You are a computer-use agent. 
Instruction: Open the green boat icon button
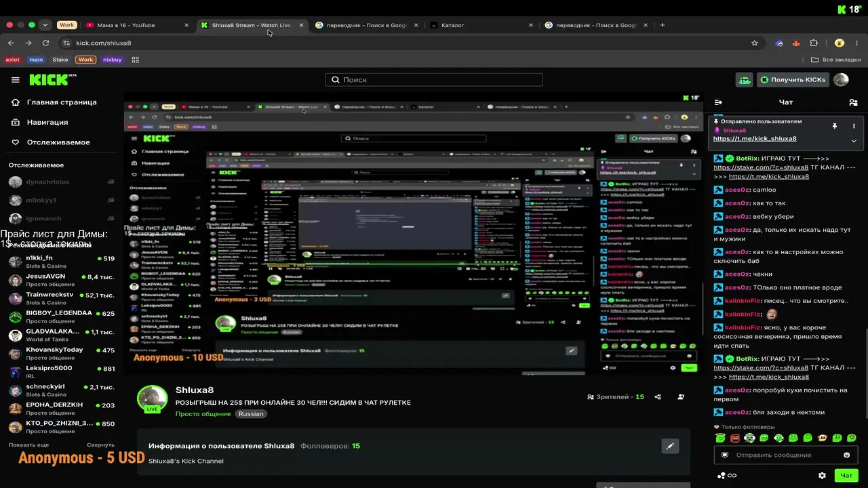click(x=745, y=80)
